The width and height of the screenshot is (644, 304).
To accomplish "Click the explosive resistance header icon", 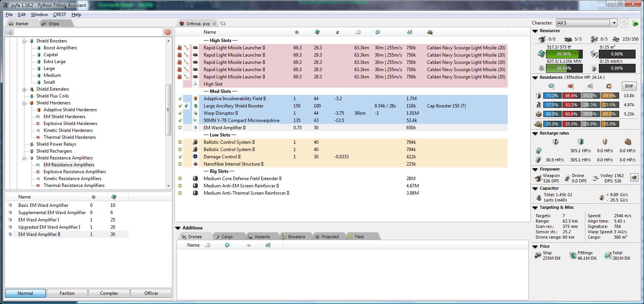I will coord(609,86).
